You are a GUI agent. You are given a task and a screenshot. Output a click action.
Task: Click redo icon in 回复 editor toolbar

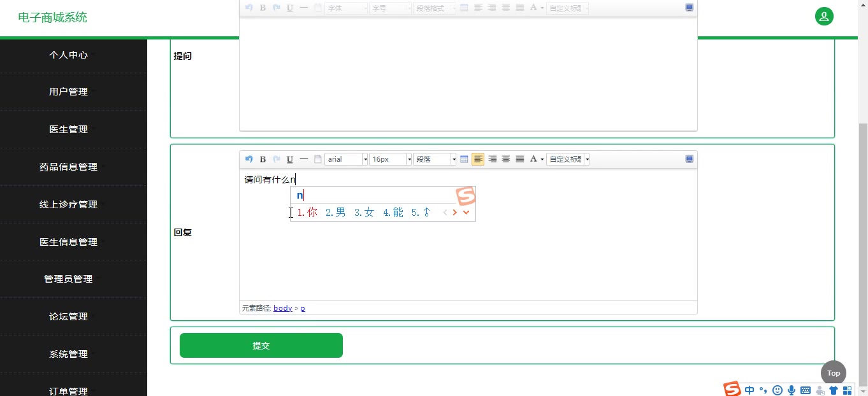pyautogui.click(x=277, y=159)
